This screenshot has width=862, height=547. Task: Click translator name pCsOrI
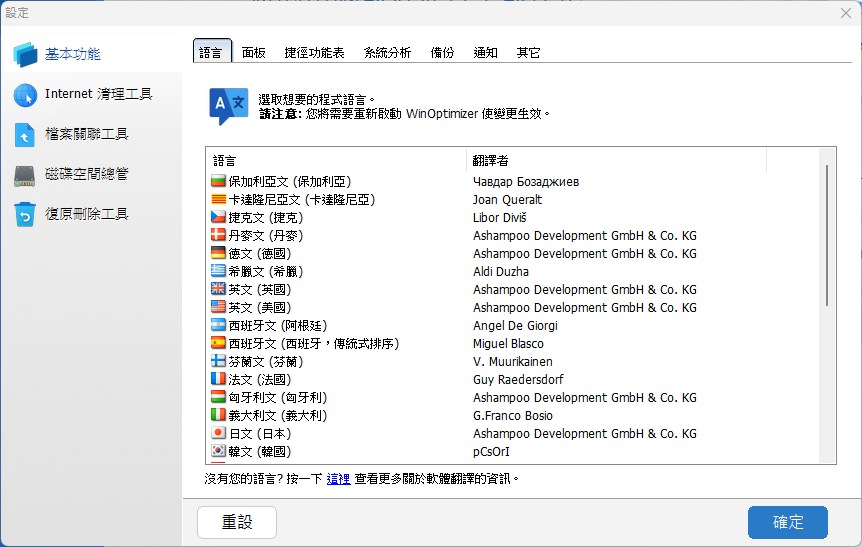491,451
